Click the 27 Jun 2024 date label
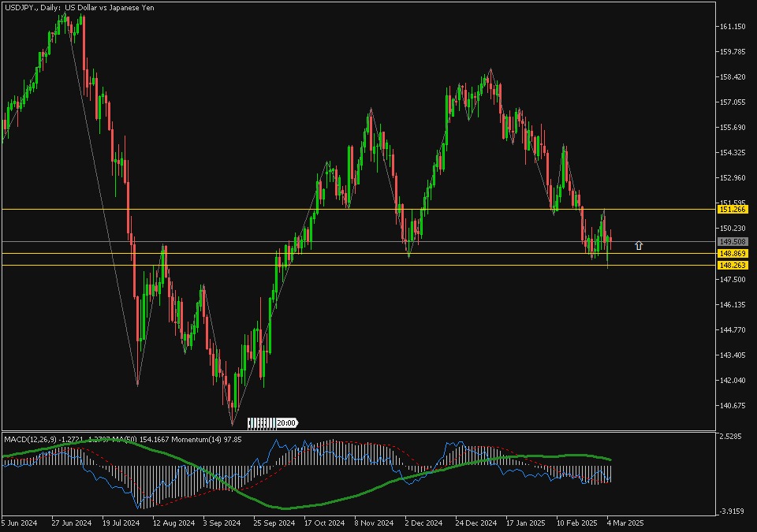The width and height of the screenshot is (757, 532). pos(72,523)
